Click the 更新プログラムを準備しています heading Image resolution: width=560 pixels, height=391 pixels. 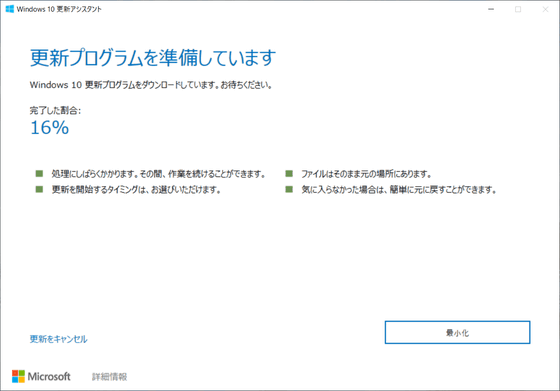tap(153, 57)
